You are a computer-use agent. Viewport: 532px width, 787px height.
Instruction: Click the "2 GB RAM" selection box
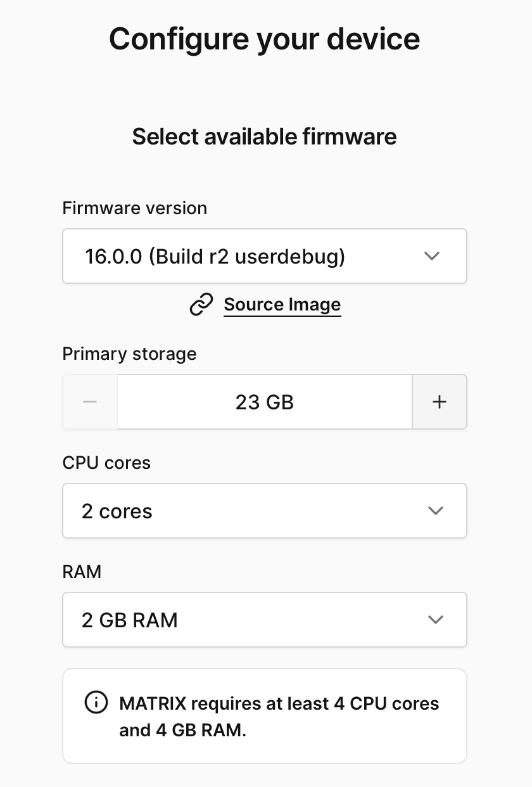[265, 620]
